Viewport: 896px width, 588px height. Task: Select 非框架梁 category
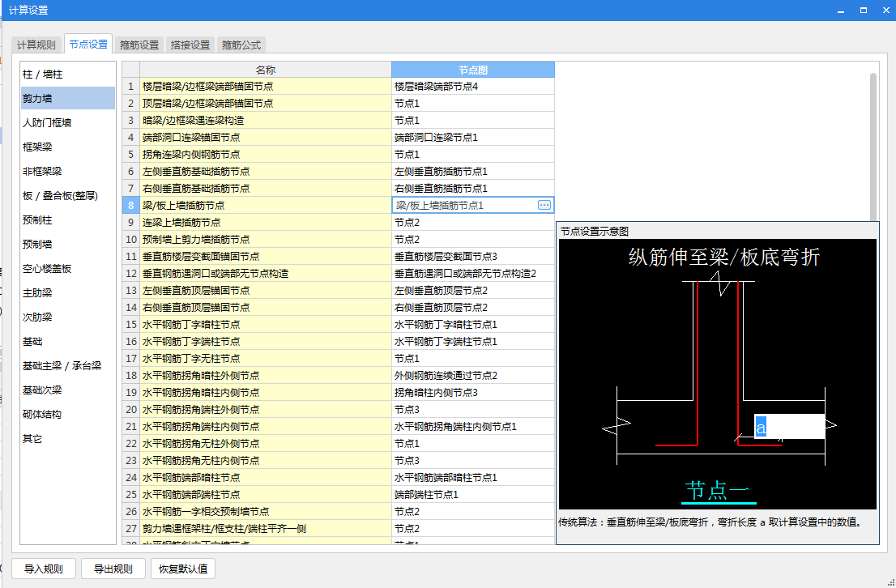(x=67, y=172)
